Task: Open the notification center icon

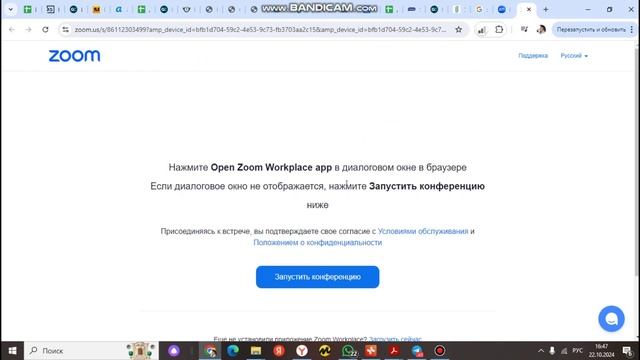Action: pos(627,351)
